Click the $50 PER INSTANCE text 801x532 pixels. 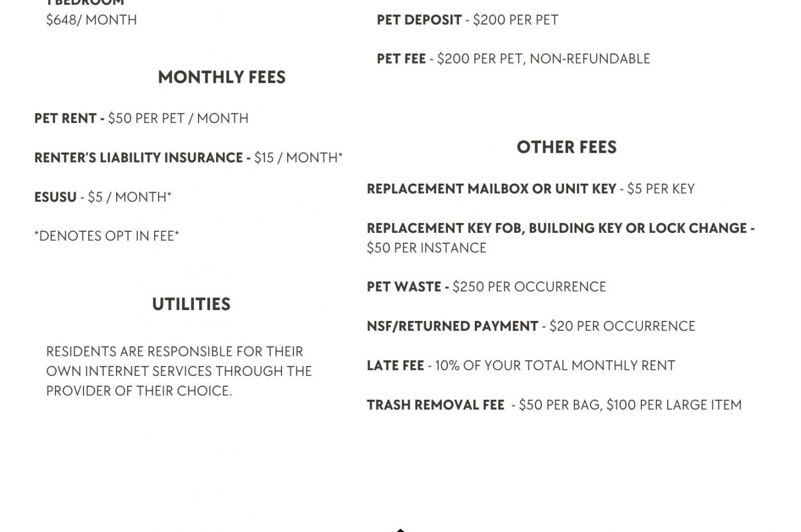click(x=426, y=248)
